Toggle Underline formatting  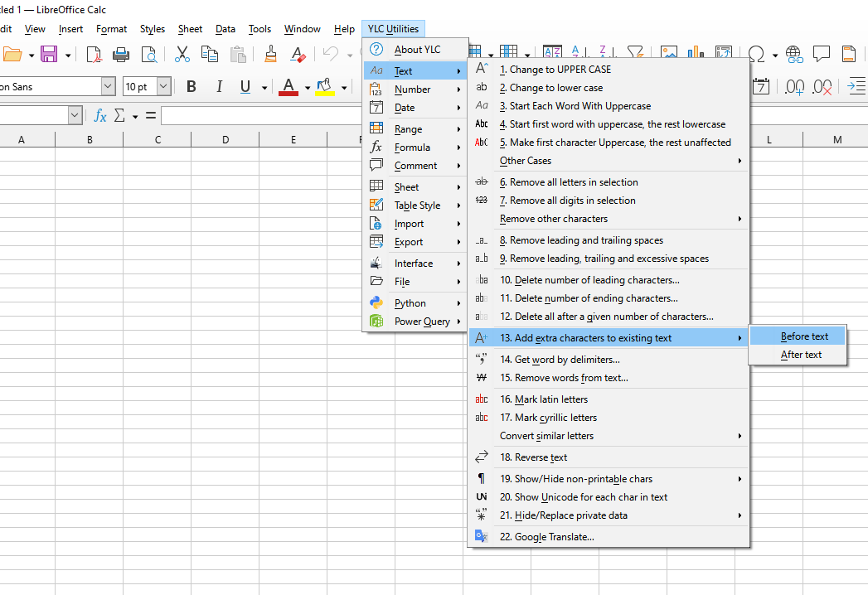245,87
